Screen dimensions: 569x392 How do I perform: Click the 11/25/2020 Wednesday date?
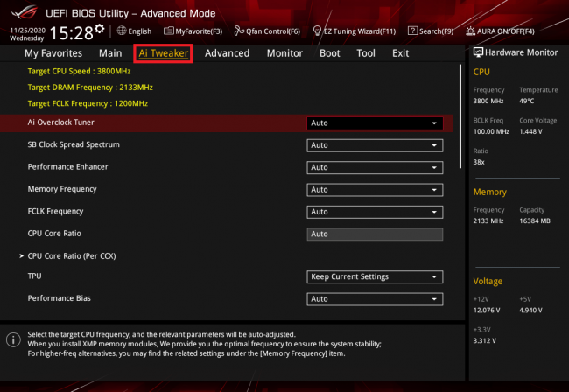[27, 34]
